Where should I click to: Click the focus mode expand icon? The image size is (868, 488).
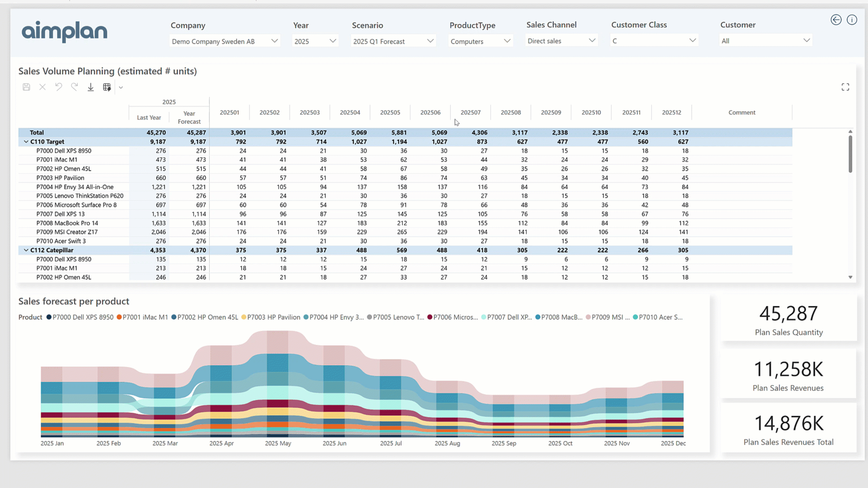[x=845, y=87]
